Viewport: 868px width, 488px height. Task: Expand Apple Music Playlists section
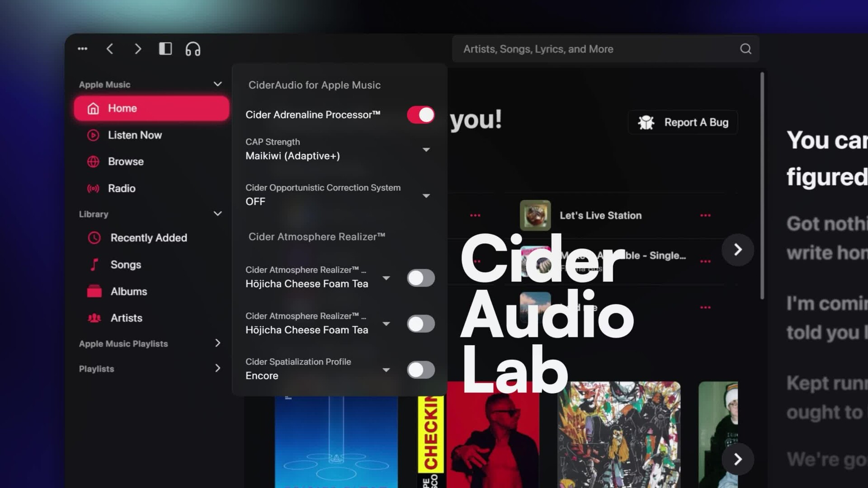coord(217,343)
